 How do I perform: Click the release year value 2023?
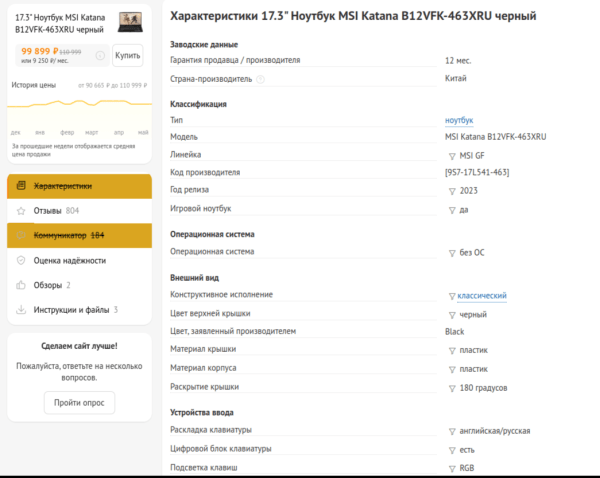click(468, 191)
